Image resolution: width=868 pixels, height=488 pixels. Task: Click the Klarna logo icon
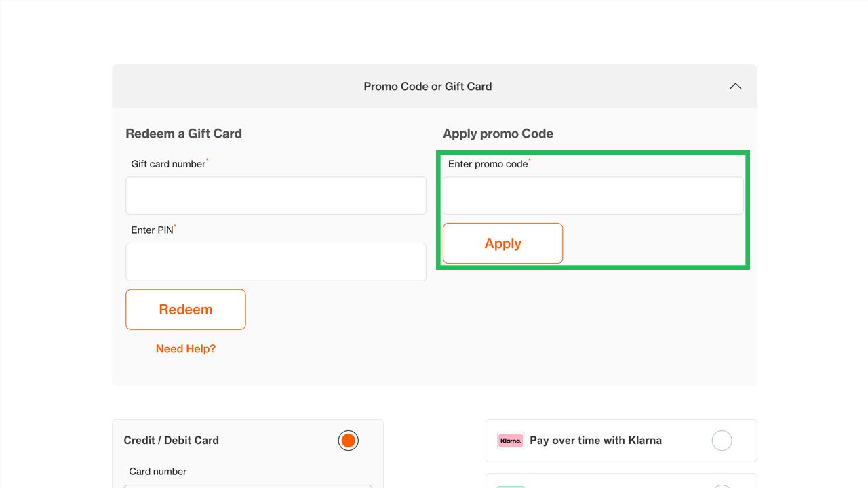(511, 441)
